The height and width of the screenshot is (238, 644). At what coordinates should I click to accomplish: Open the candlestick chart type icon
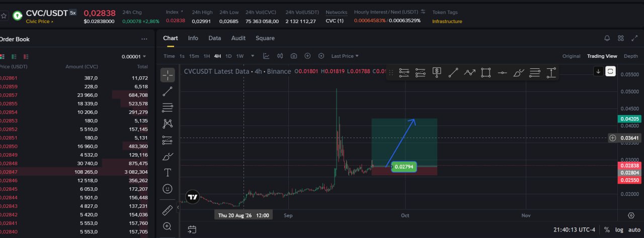280,56
